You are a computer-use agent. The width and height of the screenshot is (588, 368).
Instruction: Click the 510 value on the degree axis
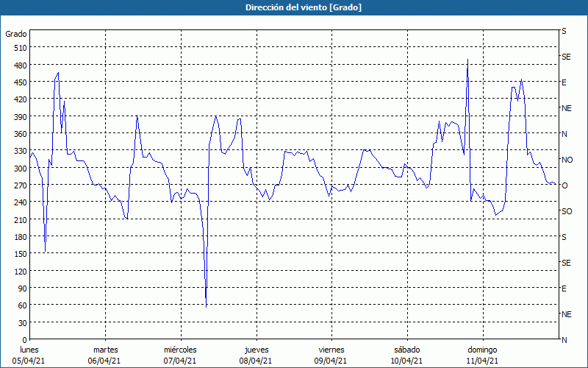[21, 48]
